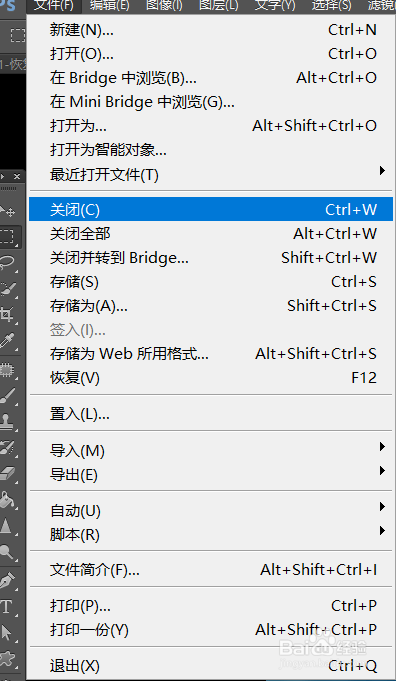This screenshot has width=396, height=681.
Task: Pick the Eyedropper tool
Action: (x=9, y=340)
